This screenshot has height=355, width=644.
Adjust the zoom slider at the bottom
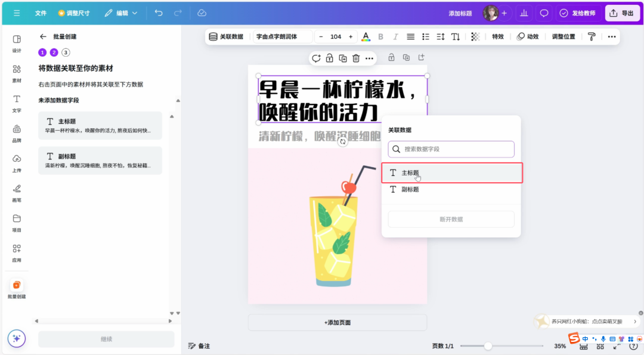click(x=489, y=345)
